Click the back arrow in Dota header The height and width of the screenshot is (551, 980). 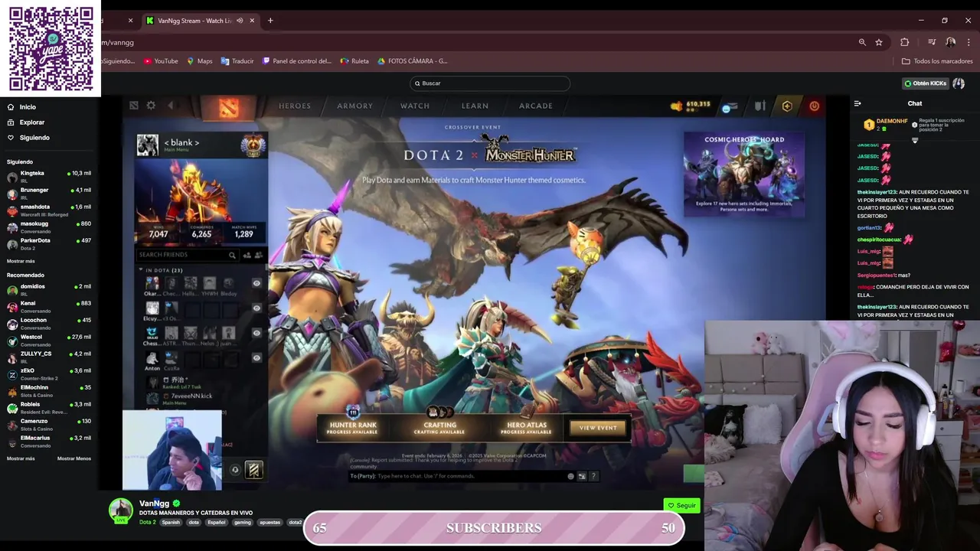click(x=170, y=106)
